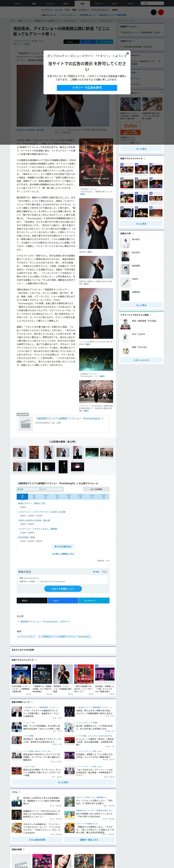
Task: Click the black circular icon in header
Action: [153, 12]
